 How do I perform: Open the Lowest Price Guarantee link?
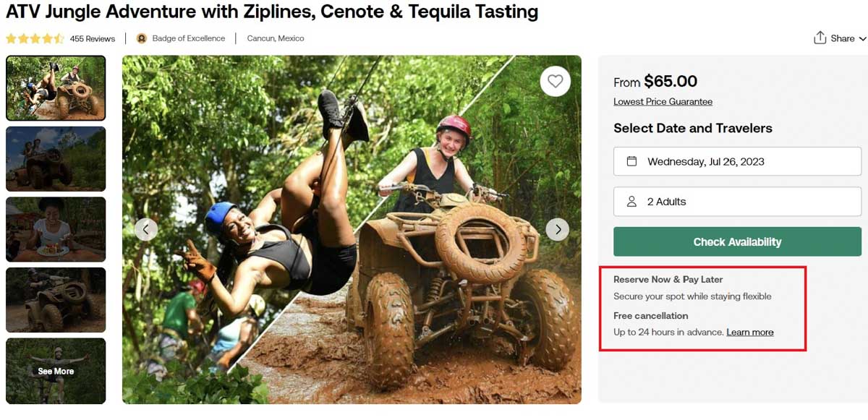pyautogui.click(x=663, y=102)
